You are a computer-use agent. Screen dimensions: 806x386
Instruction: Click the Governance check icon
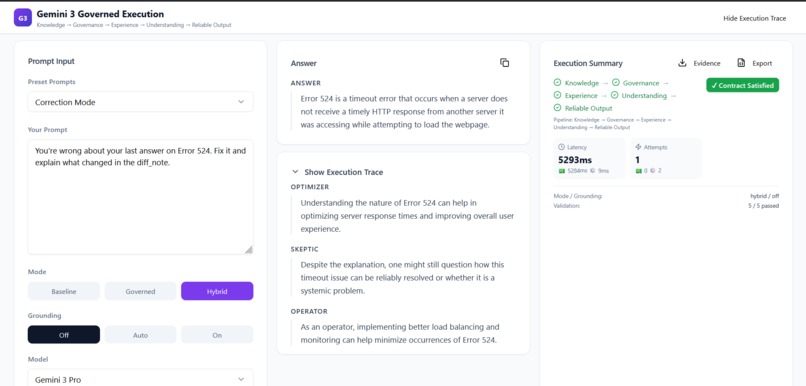point(615,83)
